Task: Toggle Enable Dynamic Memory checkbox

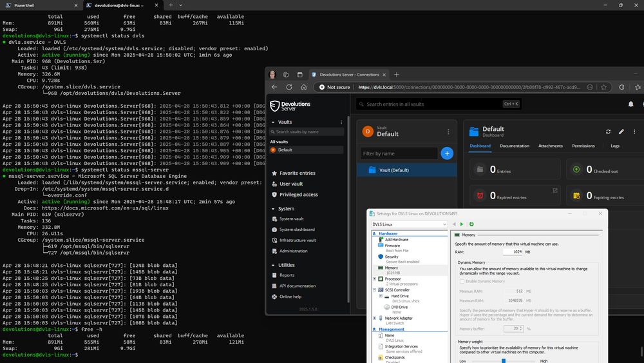Action: click(x=462, y=281)
